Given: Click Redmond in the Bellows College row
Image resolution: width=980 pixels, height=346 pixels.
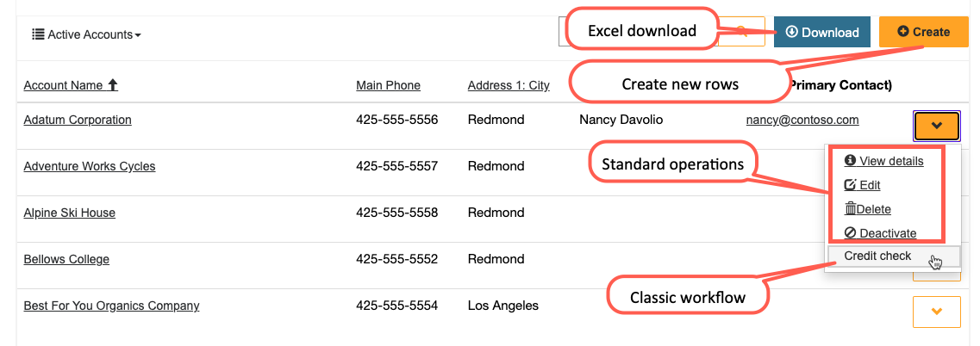Looking at the screenshot, I should tap(496, 259).
